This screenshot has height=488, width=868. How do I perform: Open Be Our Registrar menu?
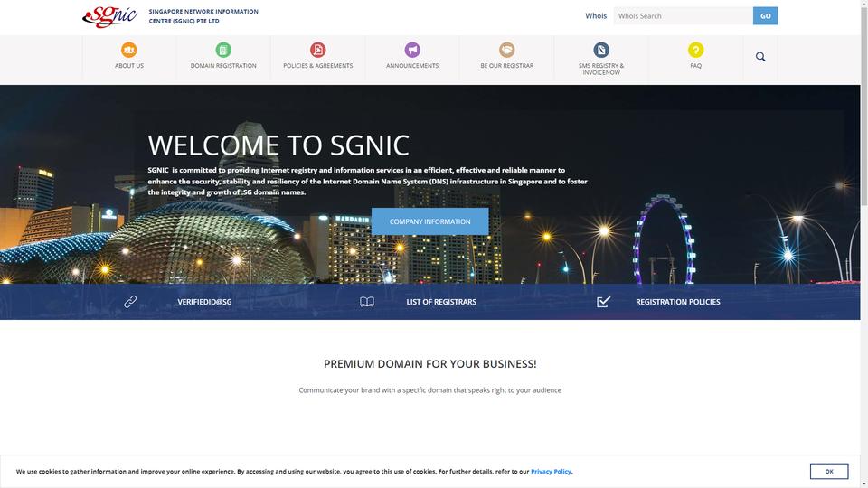[506, 65]
